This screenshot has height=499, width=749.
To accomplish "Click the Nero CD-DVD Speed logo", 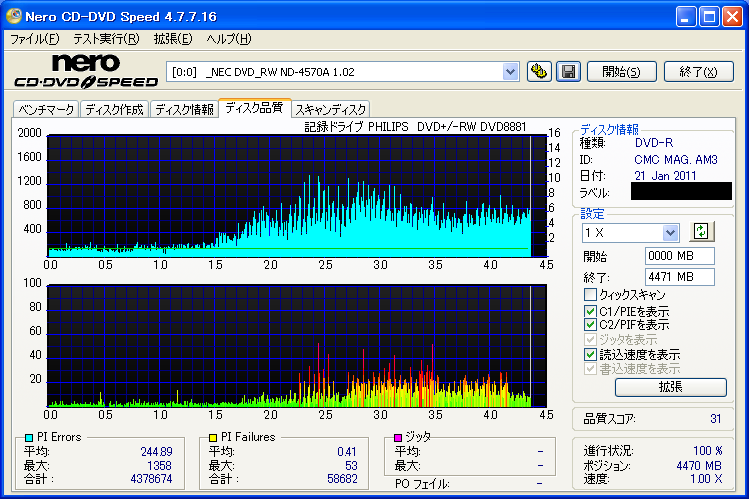I will [86, 71].
